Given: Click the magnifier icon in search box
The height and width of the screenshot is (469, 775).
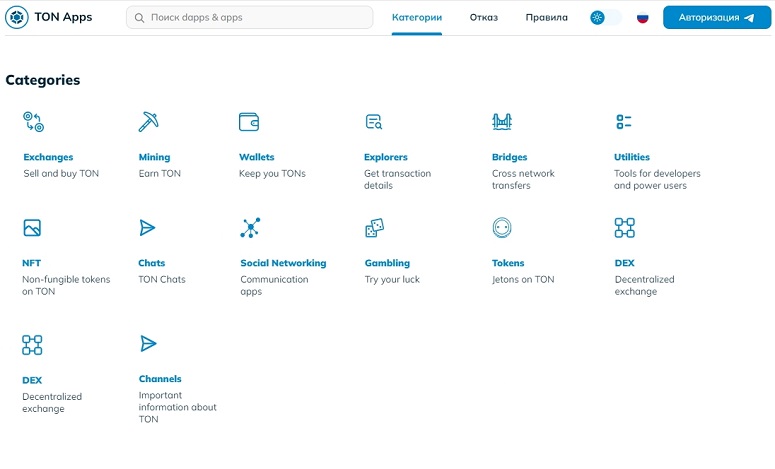Looking at the screenshot, I should (x=139, y=18).
